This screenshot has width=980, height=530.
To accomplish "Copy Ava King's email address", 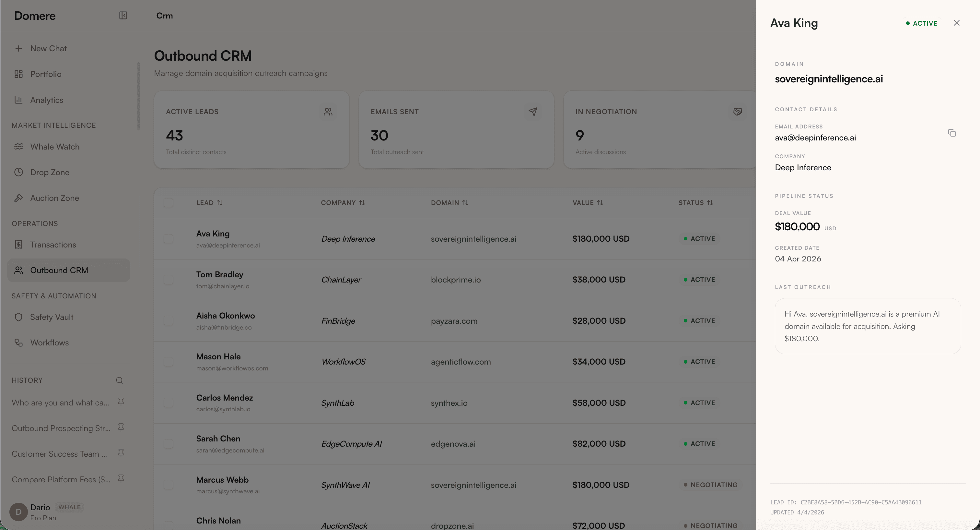I will (x=952, y=133).
